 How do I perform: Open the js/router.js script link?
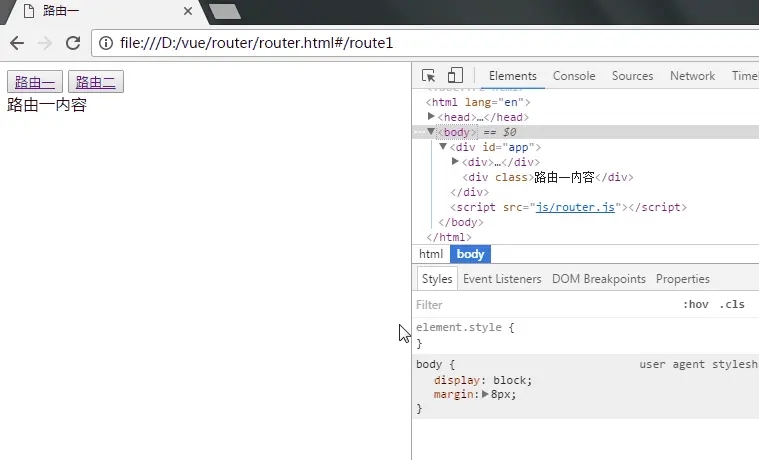(575, 207)
